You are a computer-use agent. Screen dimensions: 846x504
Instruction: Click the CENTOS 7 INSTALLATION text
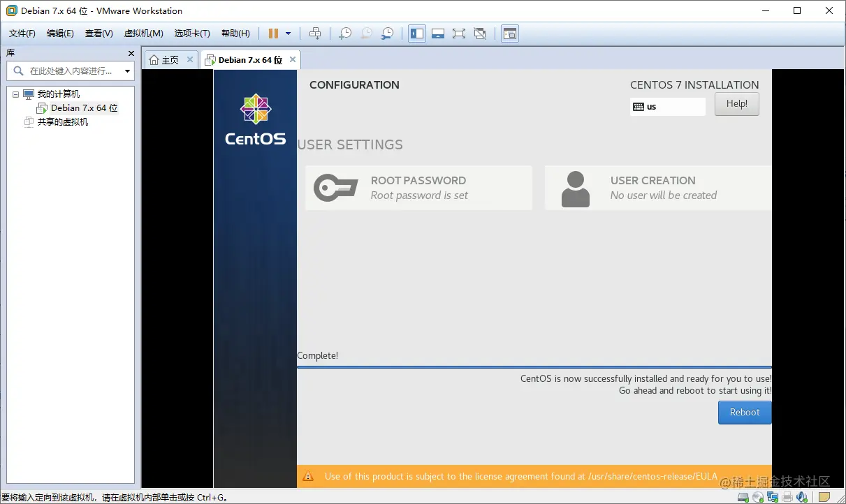(694, 85)
